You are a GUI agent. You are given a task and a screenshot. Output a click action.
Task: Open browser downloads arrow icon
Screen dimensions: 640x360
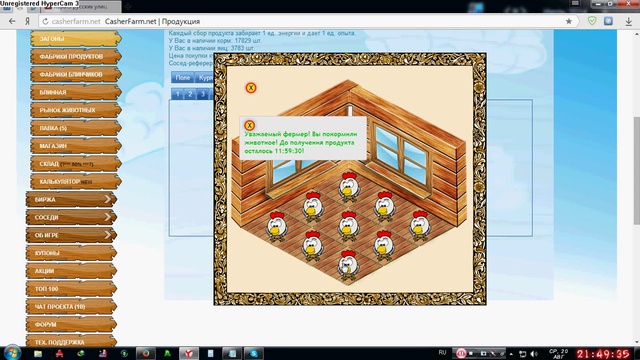click(x=629, y=22)
